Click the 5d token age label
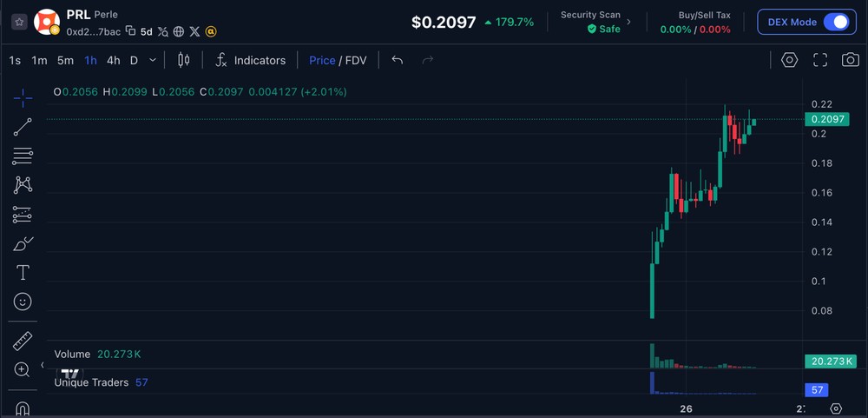The height and width of the screenshot is (418, 868). 146,31
